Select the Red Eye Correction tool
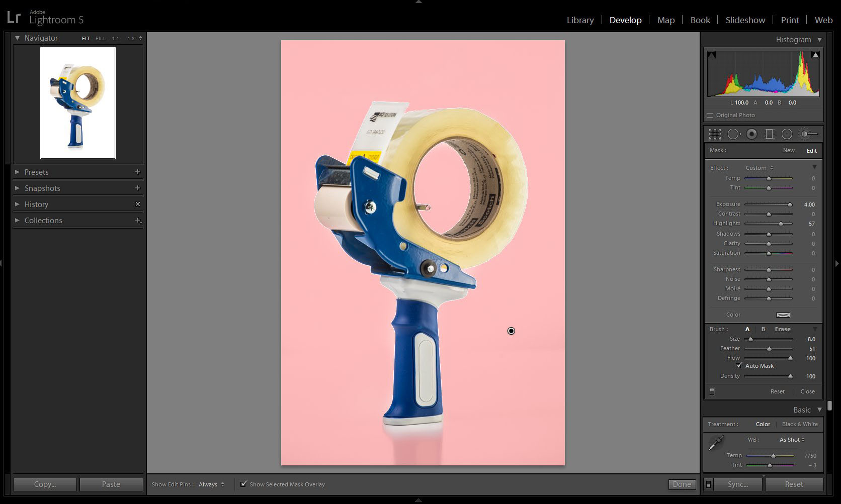The width and height of the screenshot is (841, 504). pyautogui.click(x=751, y=134)
